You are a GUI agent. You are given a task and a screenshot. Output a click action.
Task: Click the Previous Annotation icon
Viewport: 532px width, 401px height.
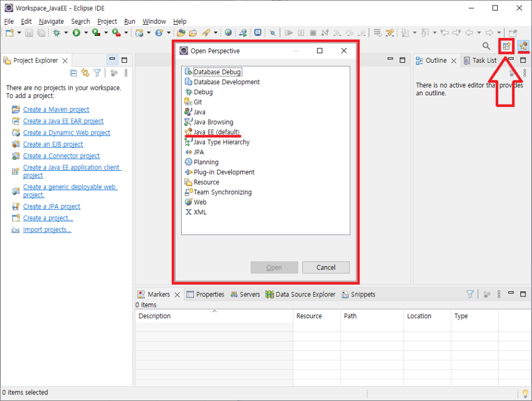click(425, 33)
